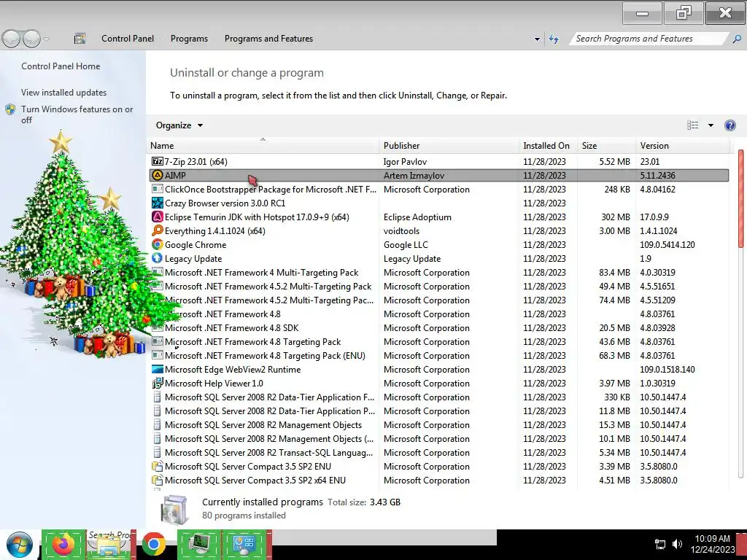Open Google Chrome from the taskbar

(153, 544)
